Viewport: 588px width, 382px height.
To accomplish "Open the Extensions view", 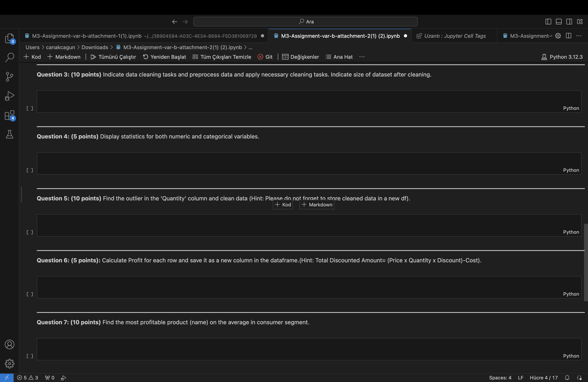I will point(9,115).
